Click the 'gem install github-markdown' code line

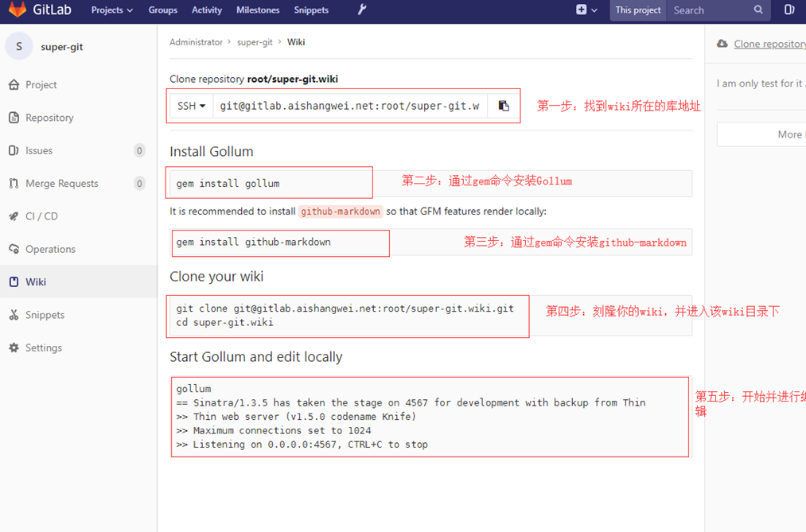(x=254, y=242)
